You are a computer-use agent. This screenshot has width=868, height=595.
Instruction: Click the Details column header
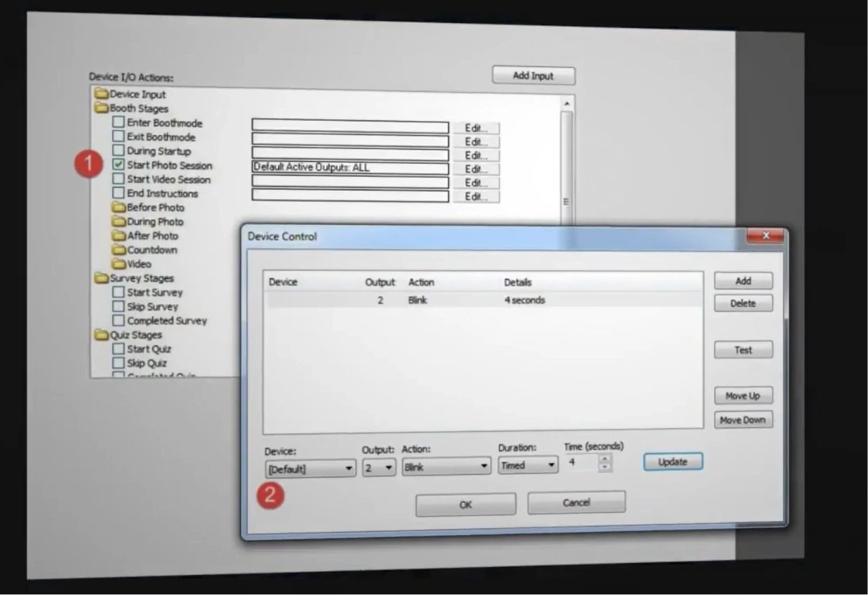tap(518, 282)
